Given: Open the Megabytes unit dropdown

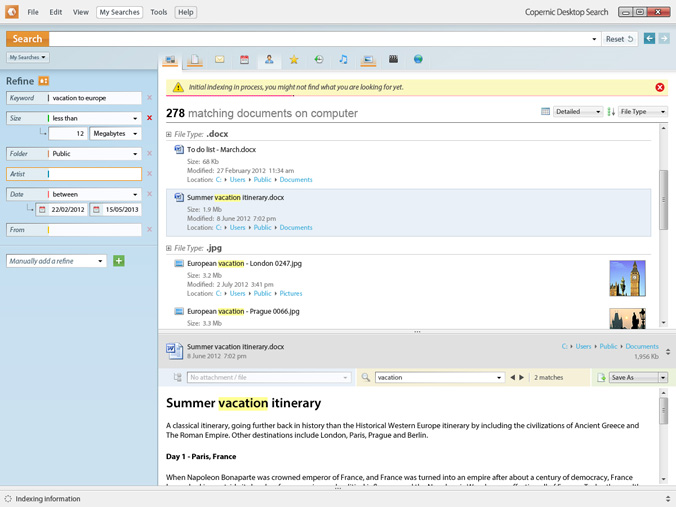Looking at the screenshot, I should click(115, 134).
